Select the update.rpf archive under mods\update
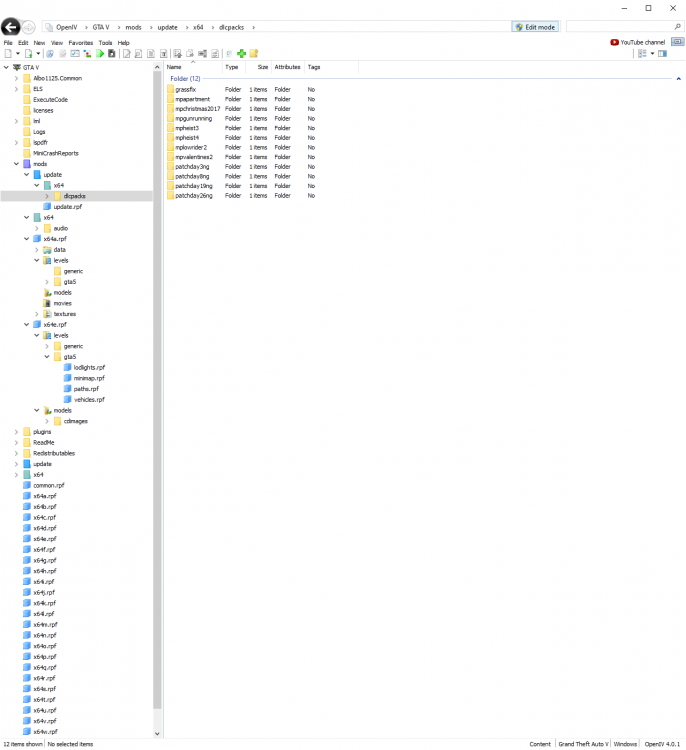686x750 pixels. pos(62,207)
